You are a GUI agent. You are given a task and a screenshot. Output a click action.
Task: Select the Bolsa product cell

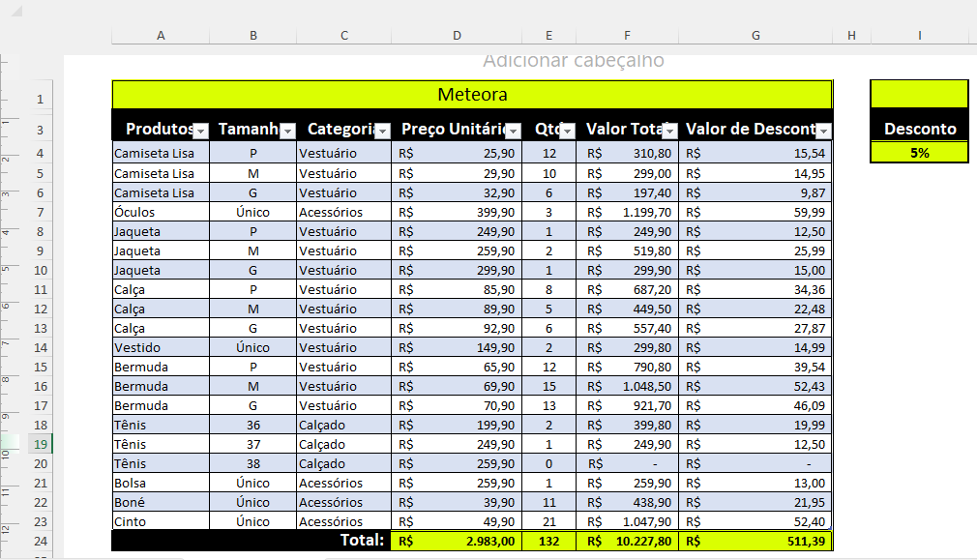point(161,483)
